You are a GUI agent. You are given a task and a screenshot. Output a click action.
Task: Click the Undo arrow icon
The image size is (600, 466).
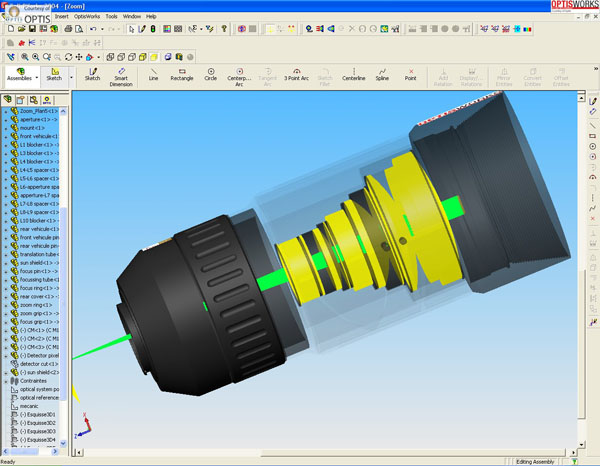point(93,29)
